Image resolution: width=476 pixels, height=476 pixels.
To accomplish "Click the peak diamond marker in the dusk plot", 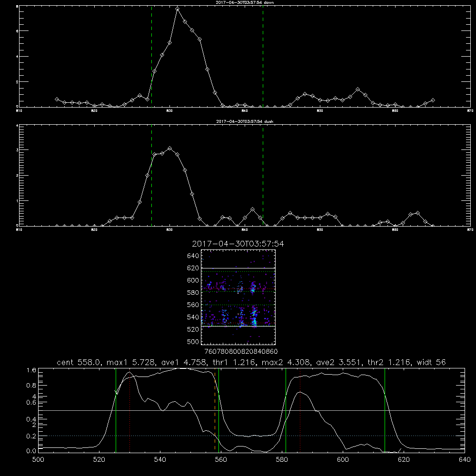I will tap(170, 149).
